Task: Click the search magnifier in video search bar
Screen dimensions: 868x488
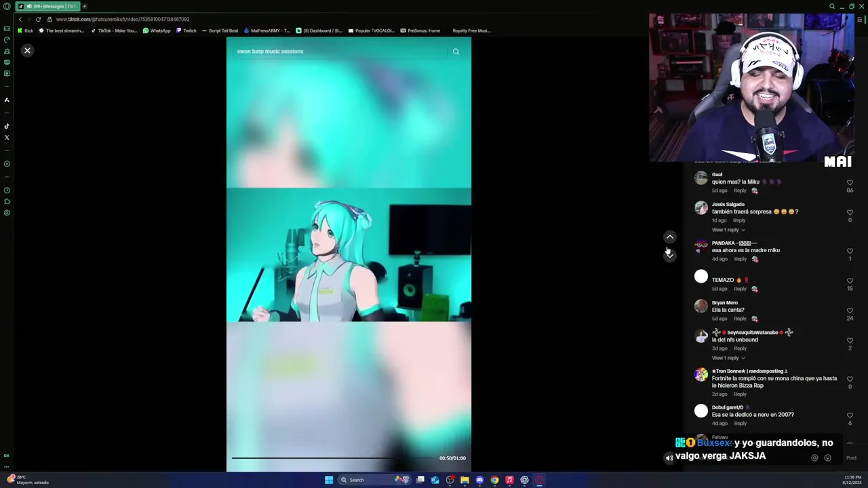Action: [x=456, y=52]
